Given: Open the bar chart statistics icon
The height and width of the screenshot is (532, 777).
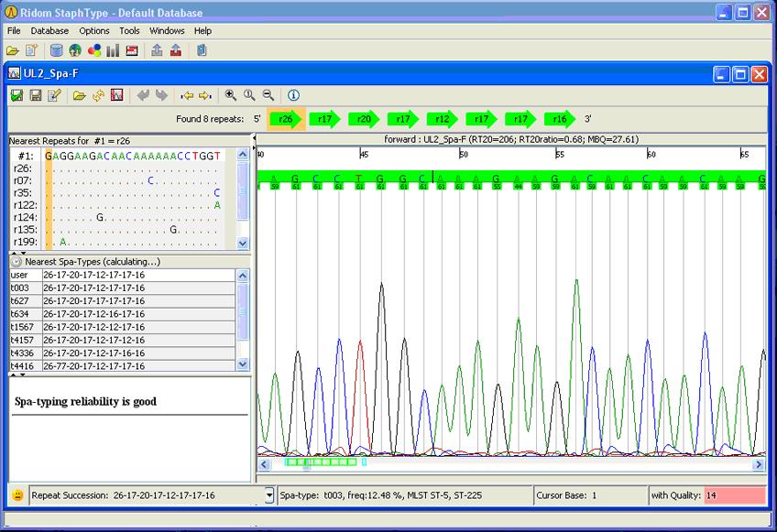Looking at the screenshot, I should pos(113,50).
